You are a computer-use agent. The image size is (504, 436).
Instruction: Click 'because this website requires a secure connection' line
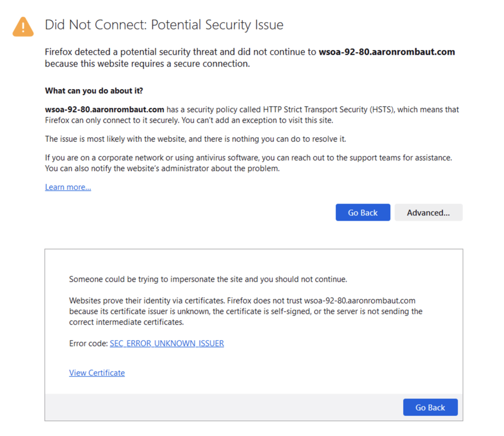pos(147,64)
